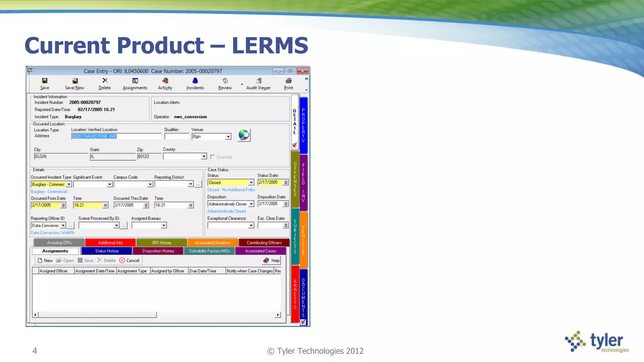Screen dimensions: 644x362
Task: Click the horizontal scrollbar in assignments grid
Action: [x=97, y=315]
